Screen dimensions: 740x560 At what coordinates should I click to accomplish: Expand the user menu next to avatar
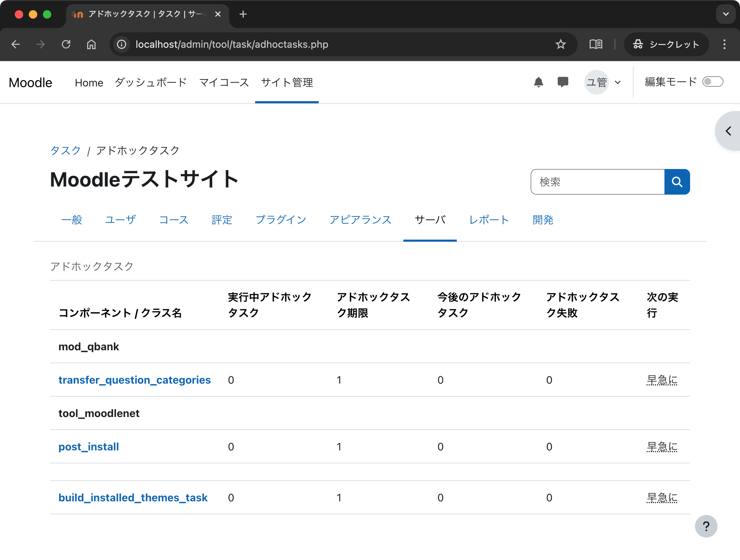point(618,82)
